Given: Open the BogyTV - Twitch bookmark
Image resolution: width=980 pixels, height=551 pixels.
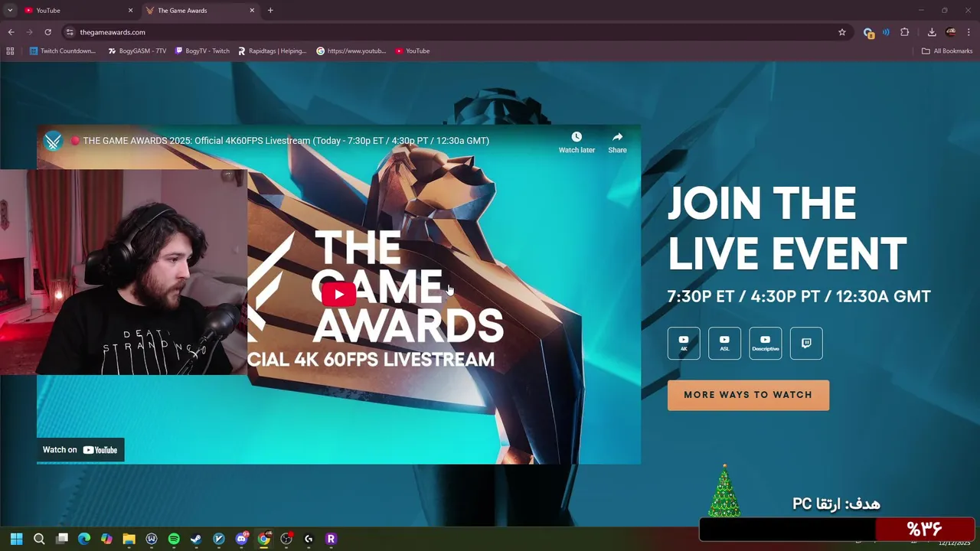Looking at the screenshot, I should click(202, 51).
